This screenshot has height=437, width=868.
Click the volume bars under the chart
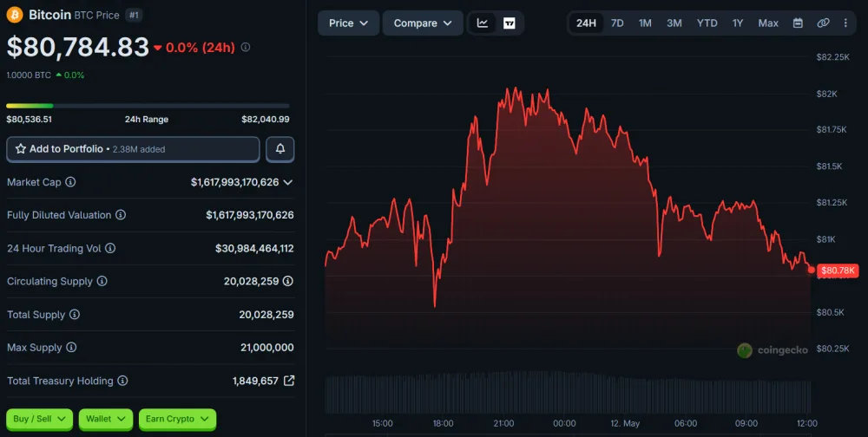click(x=568, y=393)
